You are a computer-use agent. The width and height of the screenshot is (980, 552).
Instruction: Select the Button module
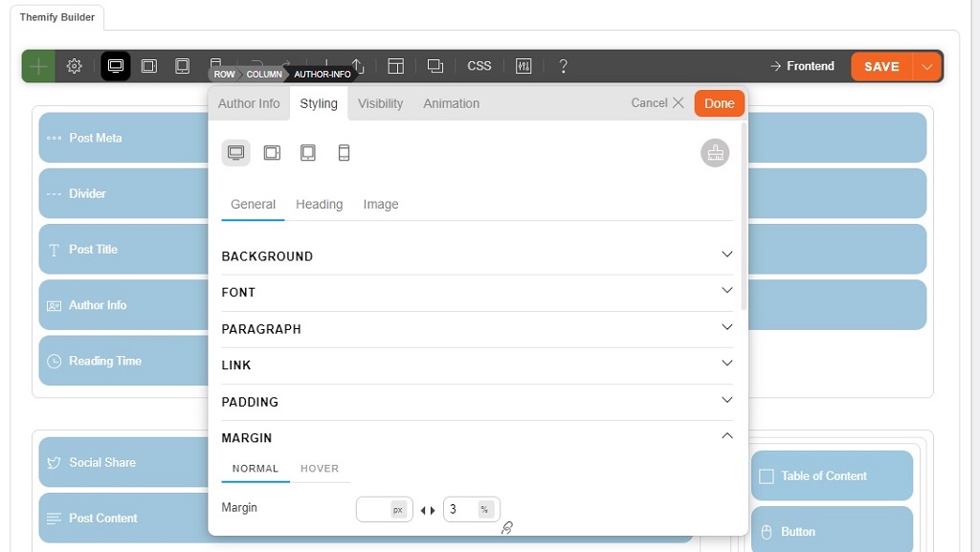click(832, 530)
